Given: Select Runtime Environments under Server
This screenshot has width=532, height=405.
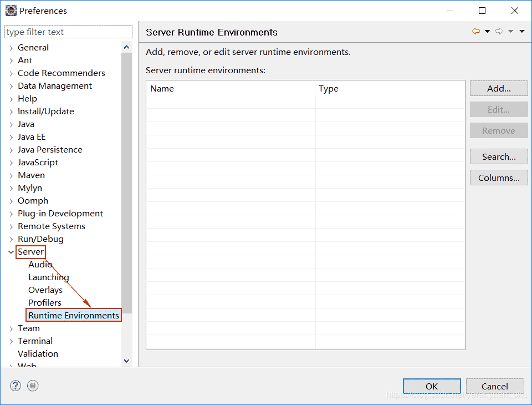Looking at the screenshot, I should (x=74, y=315).
